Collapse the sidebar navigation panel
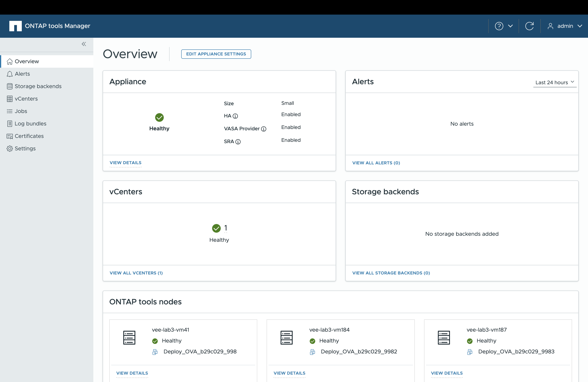 point(84,44)
